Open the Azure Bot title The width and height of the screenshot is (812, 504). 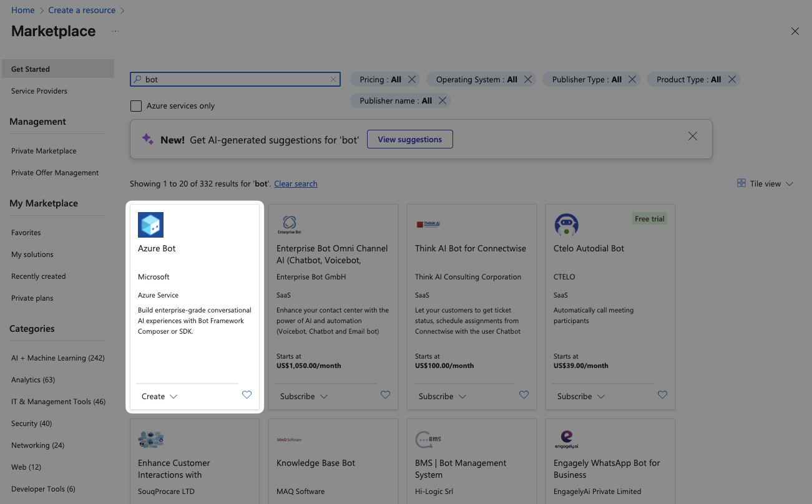click(157, 248)
